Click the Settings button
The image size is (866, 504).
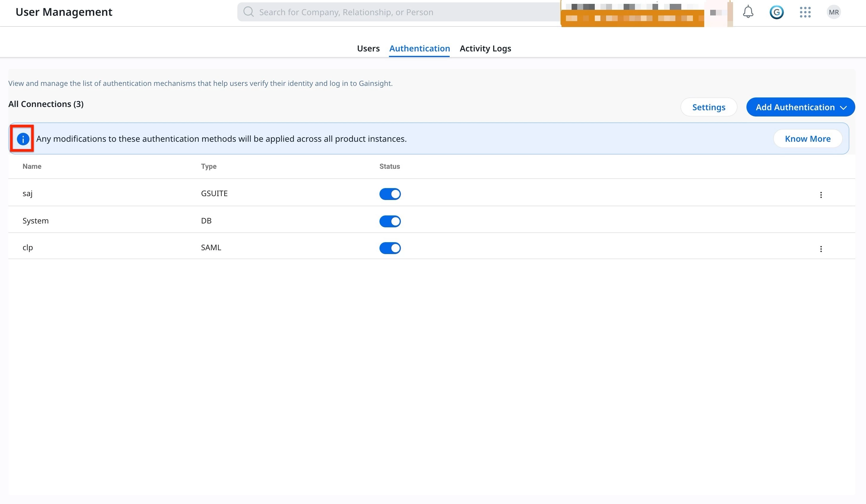(x=708, y=107)
